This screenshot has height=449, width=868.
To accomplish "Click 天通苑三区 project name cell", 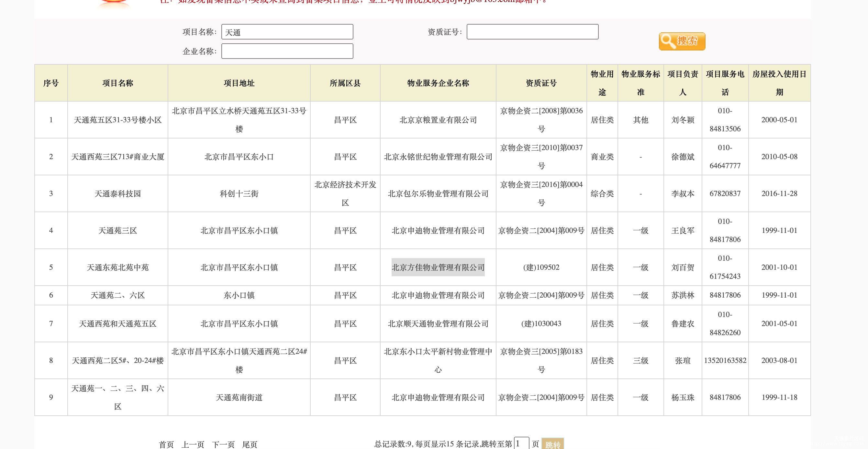I will [117, 231].
